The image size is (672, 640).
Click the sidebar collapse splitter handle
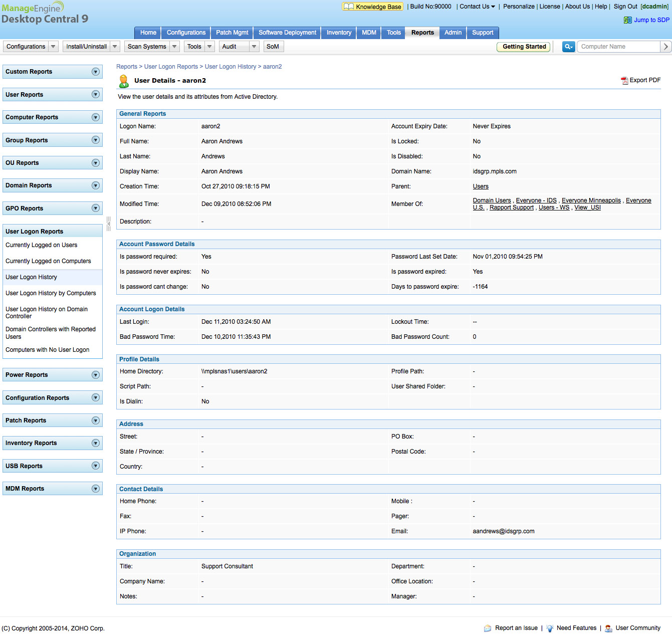click(108, 224)
